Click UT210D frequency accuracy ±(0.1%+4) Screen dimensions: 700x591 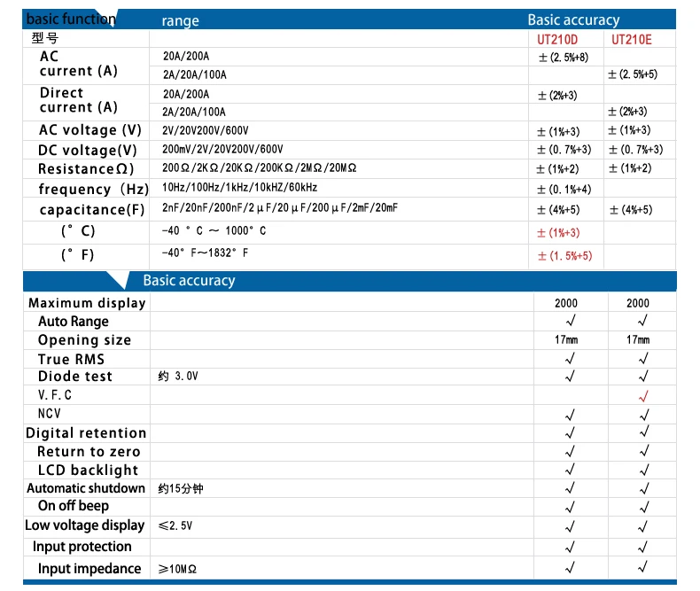pyautogui.click(x=564, y=190)
